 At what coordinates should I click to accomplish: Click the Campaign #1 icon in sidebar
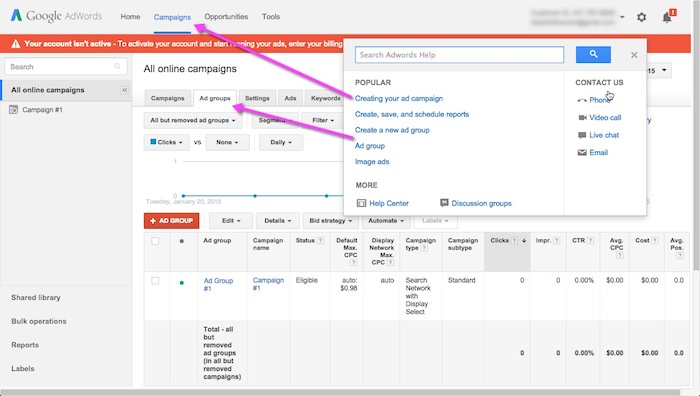click(x=13, y=109)
